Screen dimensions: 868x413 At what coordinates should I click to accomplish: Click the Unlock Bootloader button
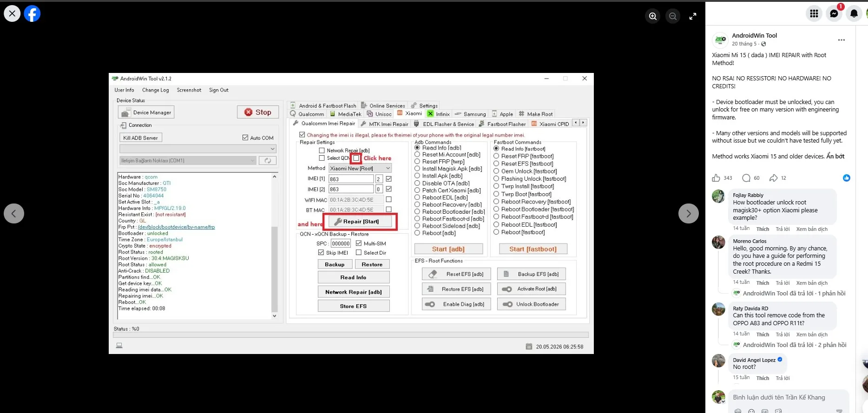click(532, 304)
